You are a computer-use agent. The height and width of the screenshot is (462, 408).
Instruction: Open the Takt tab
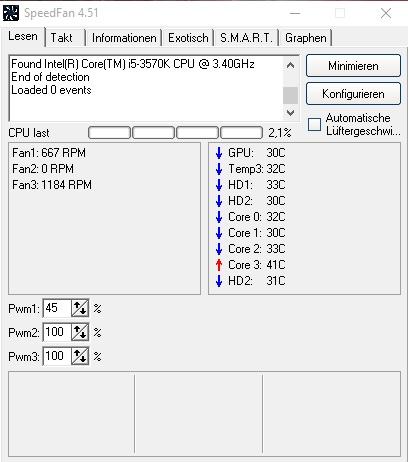[x=65, y=38]
